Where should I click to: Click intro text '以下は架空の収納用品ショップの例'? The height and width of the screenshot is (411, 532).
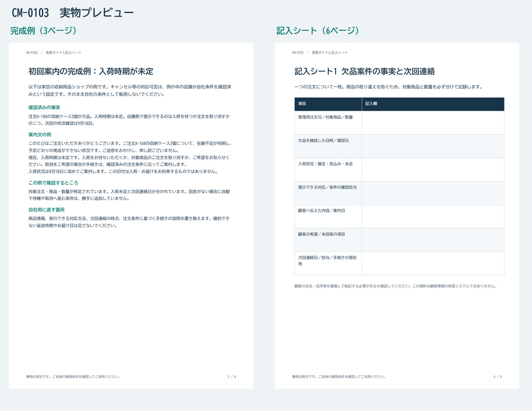point(130,90)
